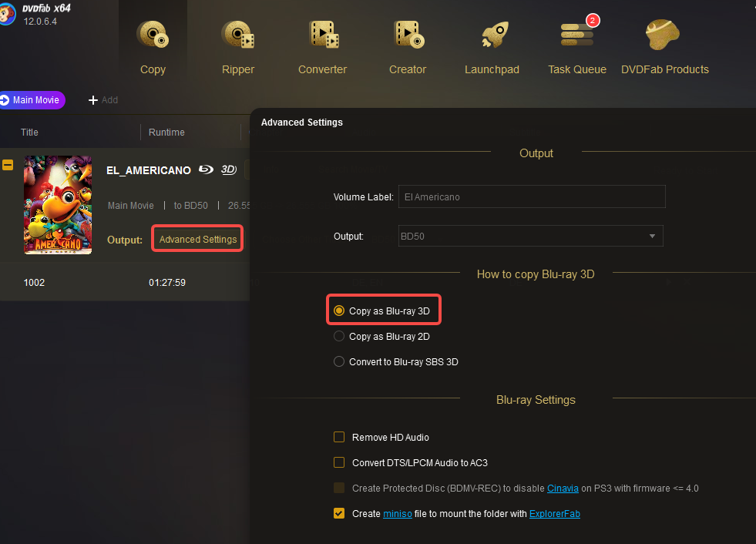Click the to BD50 output label

191,206
